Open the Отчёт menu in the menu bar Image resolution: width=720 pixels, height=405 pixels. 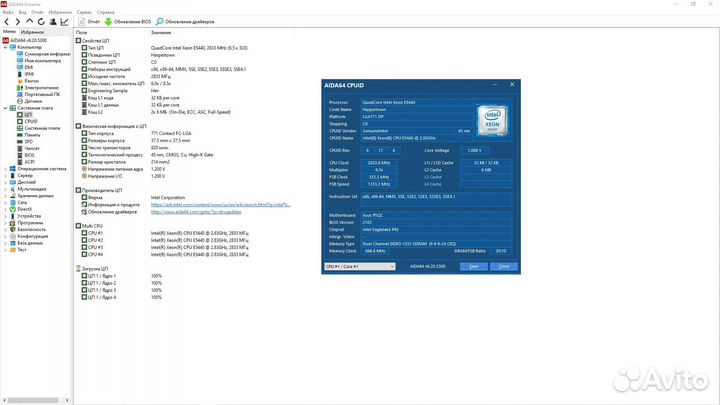(x=37, y=12)
